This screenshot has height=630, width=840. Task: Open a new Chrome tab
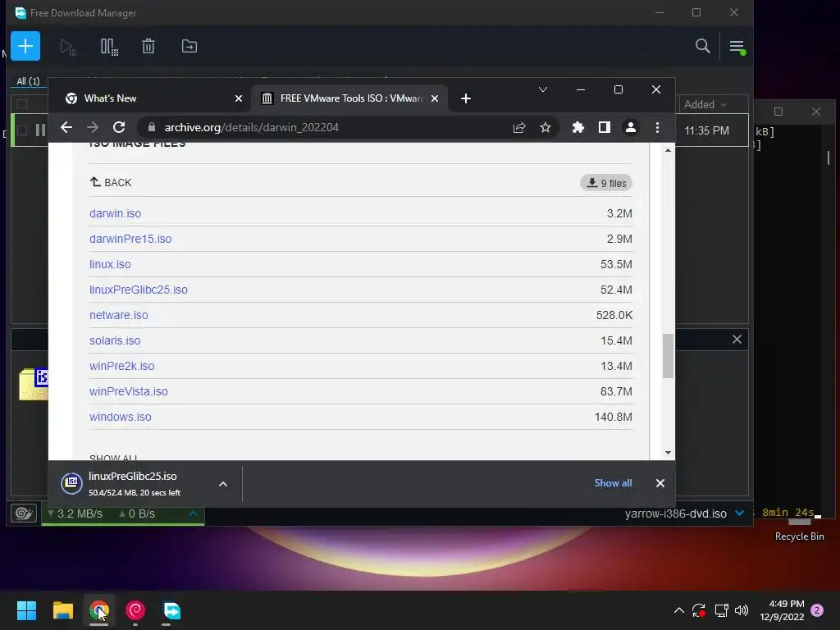[x=466, y=98]
